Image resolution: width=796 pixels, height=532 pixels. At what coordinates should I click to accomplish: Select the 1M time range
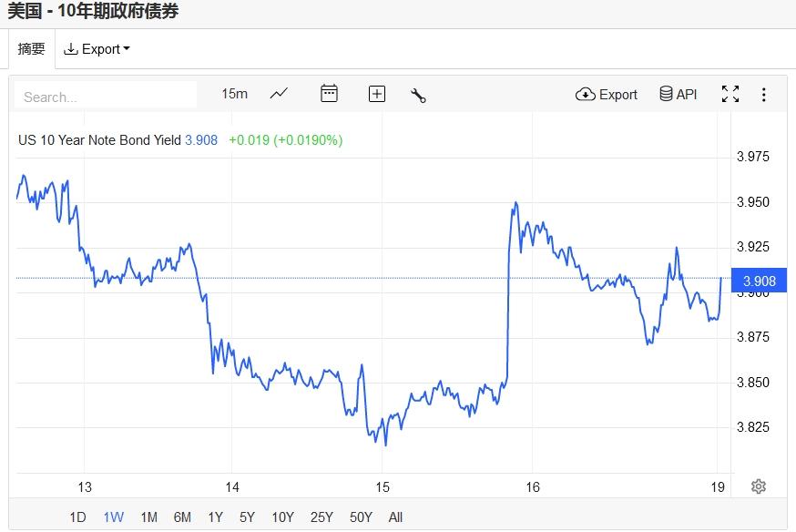148,517
